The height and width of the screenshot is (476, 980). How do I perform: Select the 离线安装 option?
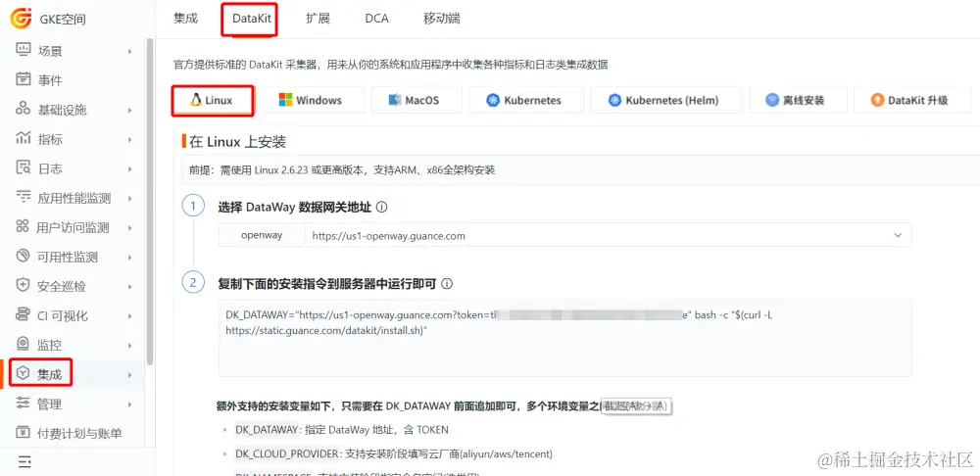[798, 100]
